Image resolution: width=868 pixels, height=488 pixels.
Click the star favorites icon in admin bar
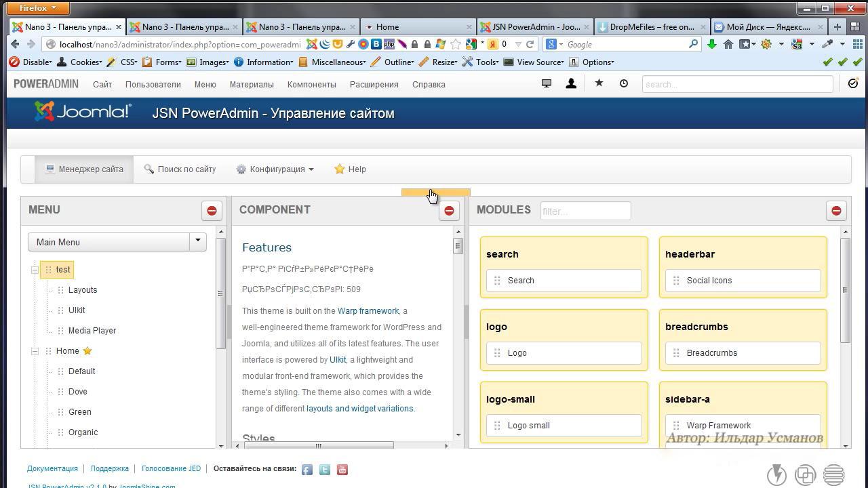tap(599, 83)
